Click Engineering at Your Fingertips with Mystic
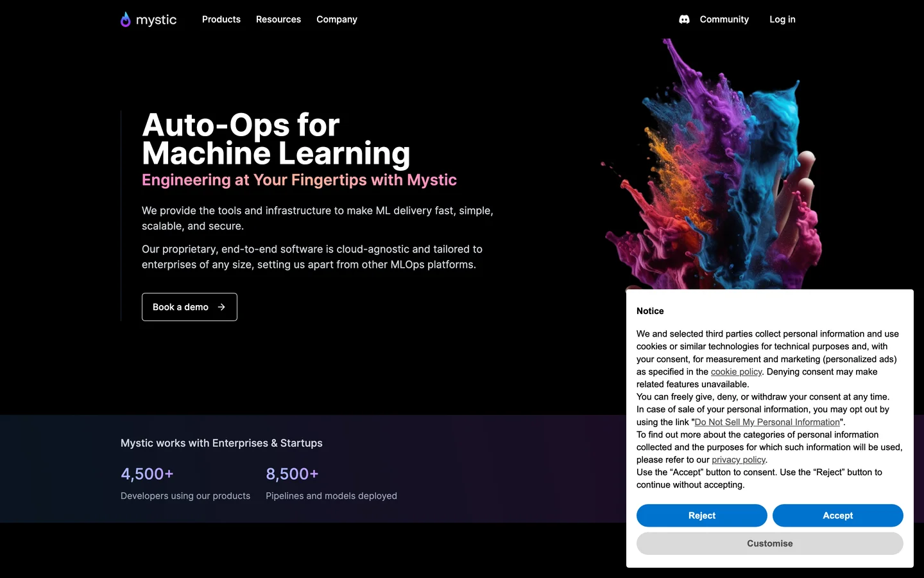 [x=299, y=180]
